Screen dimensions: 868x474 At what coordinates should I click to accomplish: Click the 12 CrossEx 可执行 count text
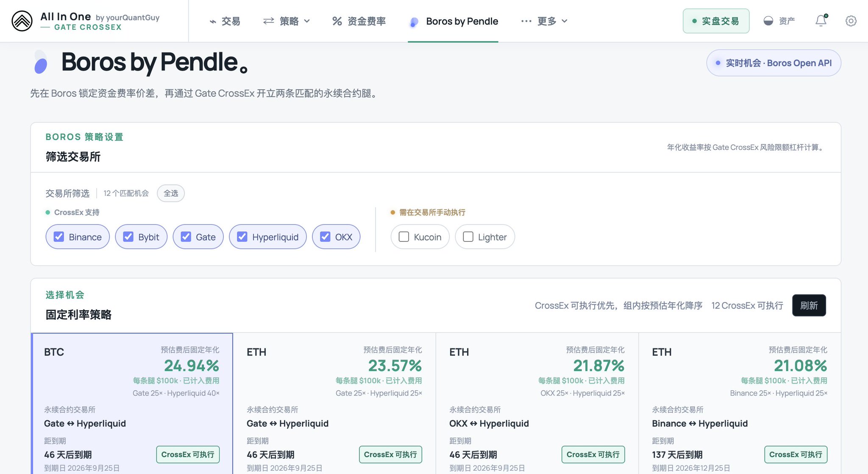pyautogui.click(x=747, y=305)
